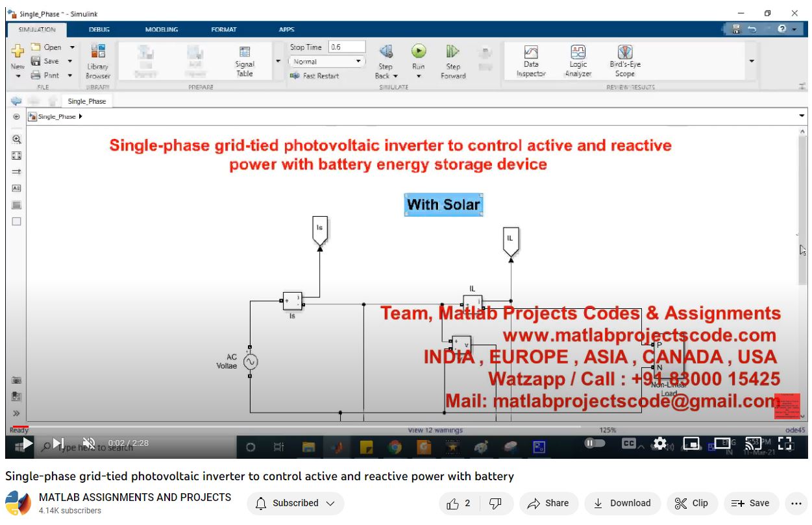Unmute the video with the speaker icon
The width and height of the screenshot is (812, 525).
pyautogui.click(x=89, y=443)
